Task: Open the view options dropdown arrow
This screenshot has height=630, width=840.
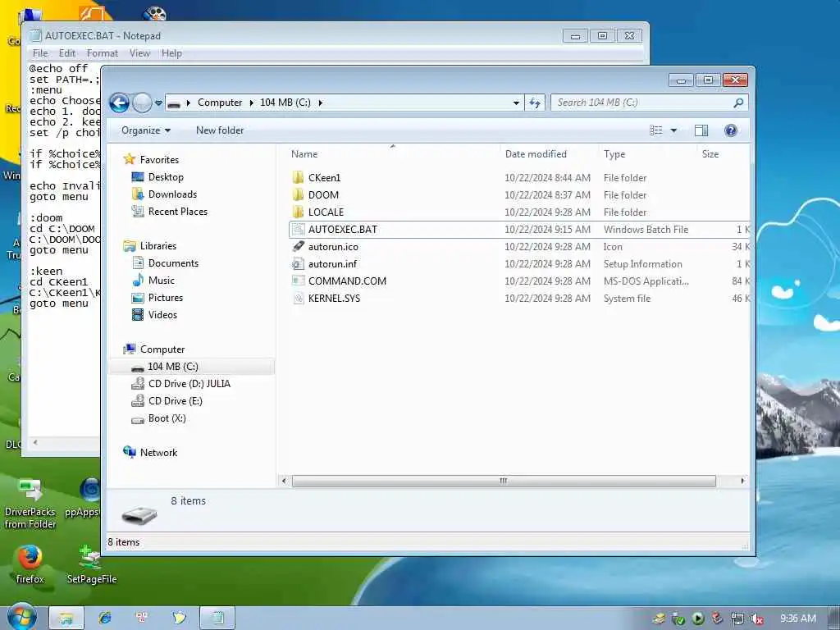Action: (674, 130)
